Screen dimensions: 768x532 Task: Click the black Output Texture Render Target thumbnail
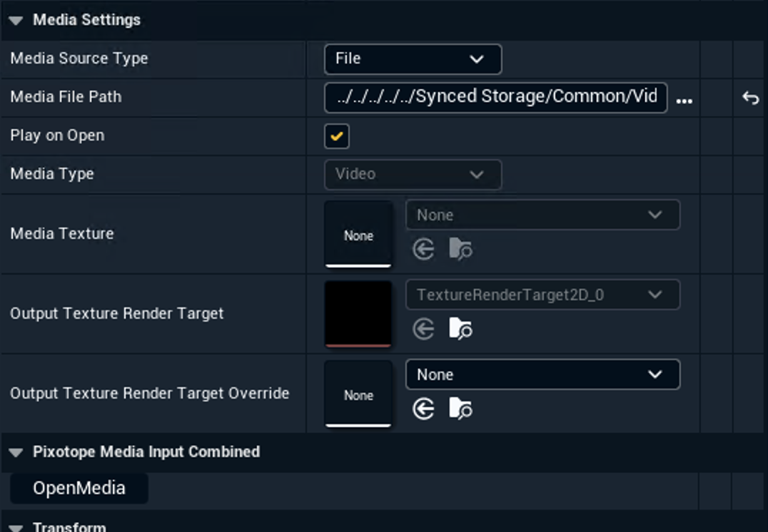point(358,314)
